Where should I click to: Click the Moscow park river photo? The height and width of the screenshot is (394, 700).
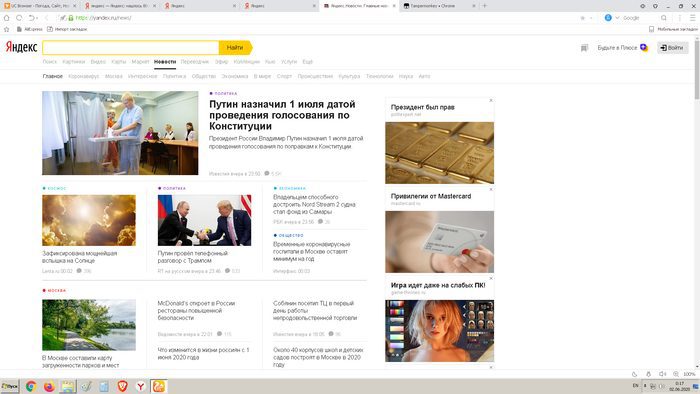click(89, 325)
